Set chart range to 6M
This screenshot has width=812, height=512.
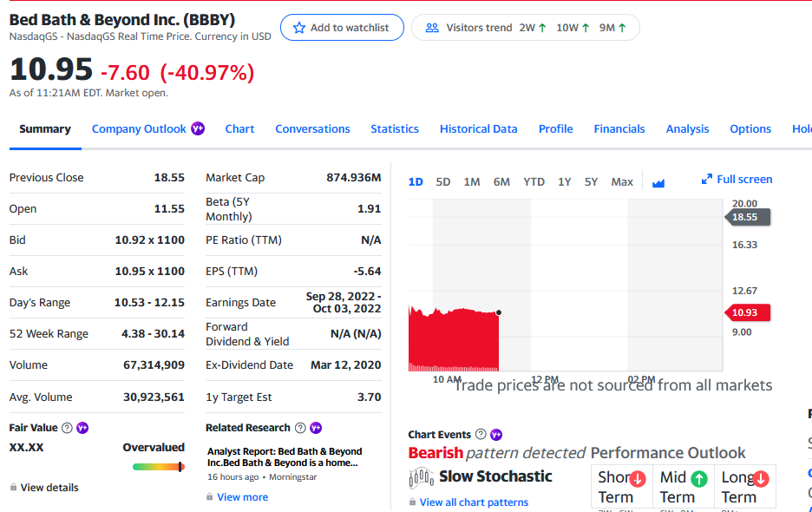[x=501, y=182]
